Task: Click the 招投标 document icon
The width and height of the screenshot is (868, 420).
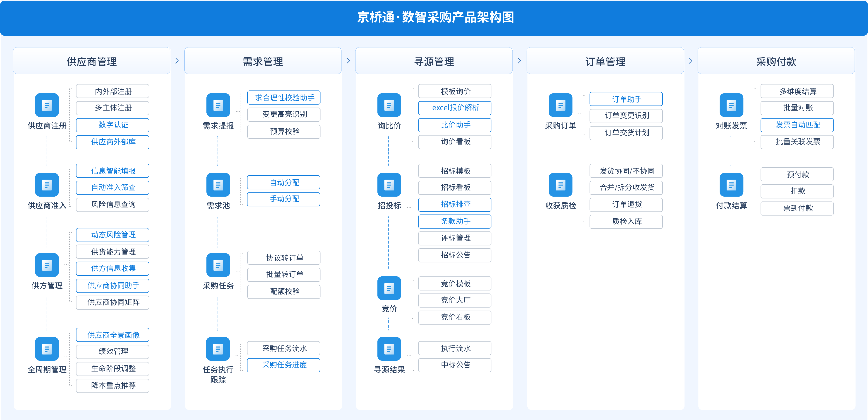Action: (389, 185)
